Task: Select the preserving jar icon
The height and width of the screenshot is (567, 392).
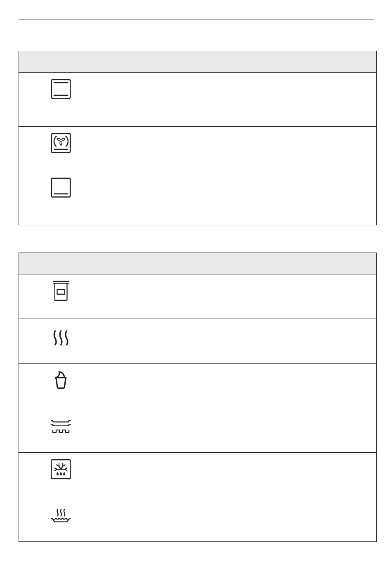Action: [61, 291]
